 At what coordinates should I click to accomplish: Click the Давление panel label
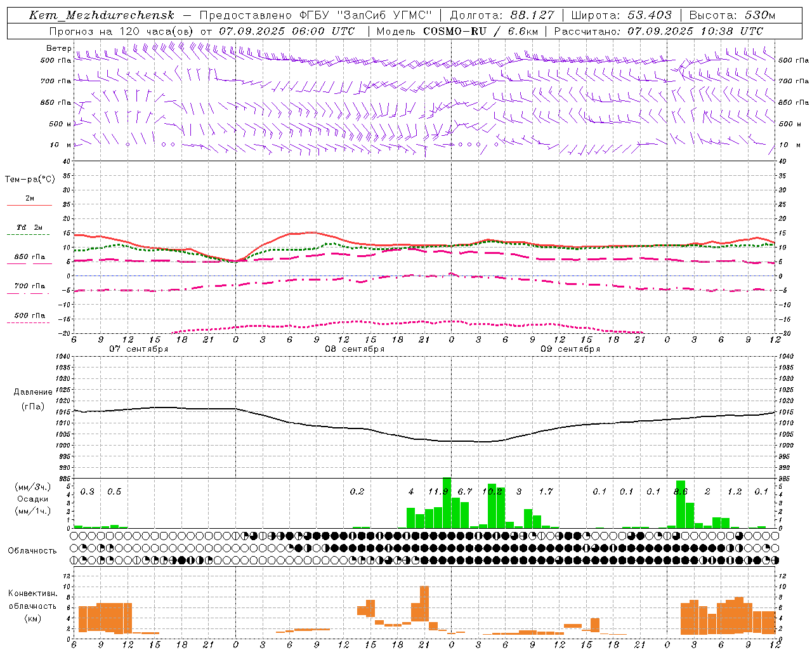point(33,392)
